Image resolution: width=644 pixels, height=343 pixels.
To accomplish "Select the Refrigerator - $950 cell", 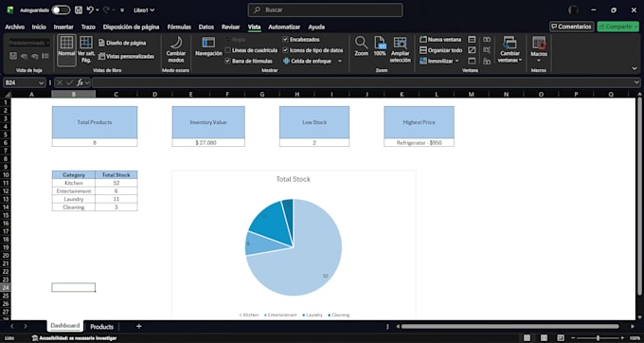I will click(x=419, y=143).
